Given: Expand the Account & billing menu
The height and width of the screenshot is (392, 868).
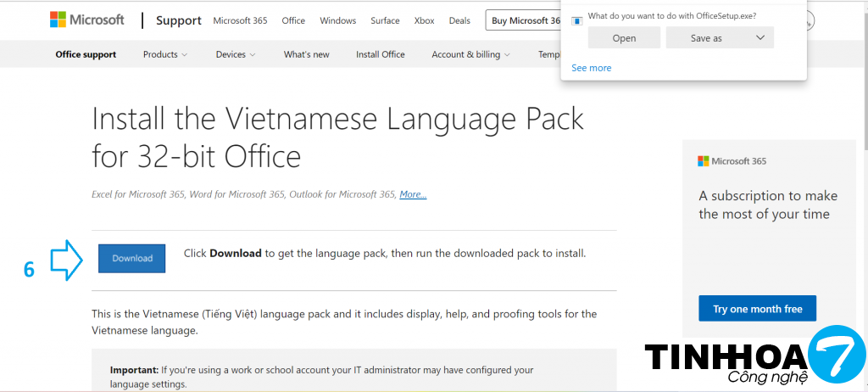Looking at the screenshot, I should [470, 54].
